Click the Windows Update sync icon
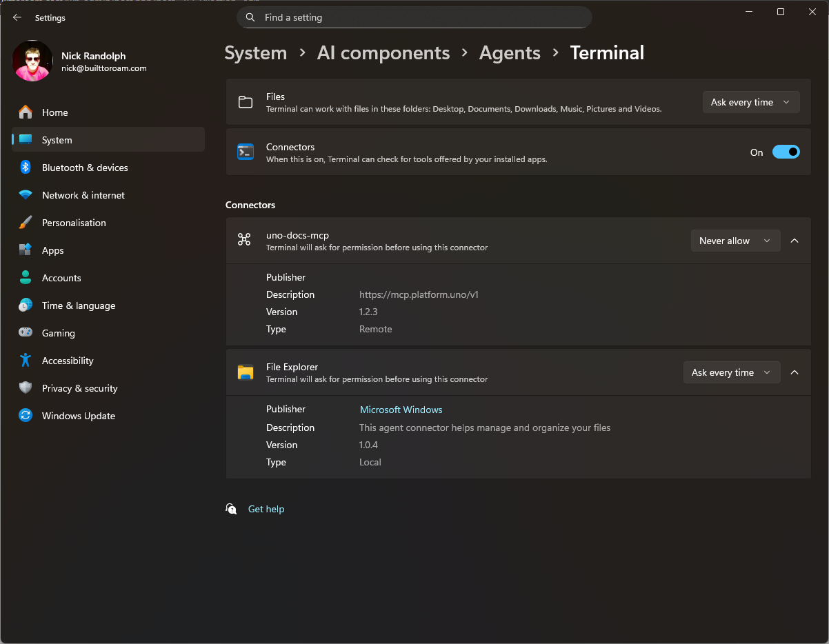 26,416
